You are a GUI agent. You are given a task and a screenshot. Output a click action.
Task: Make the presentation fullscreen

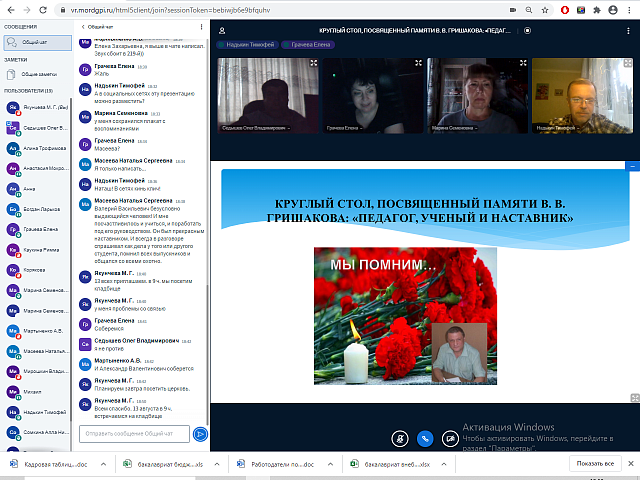pyautogui.click(x=635, y=398)
